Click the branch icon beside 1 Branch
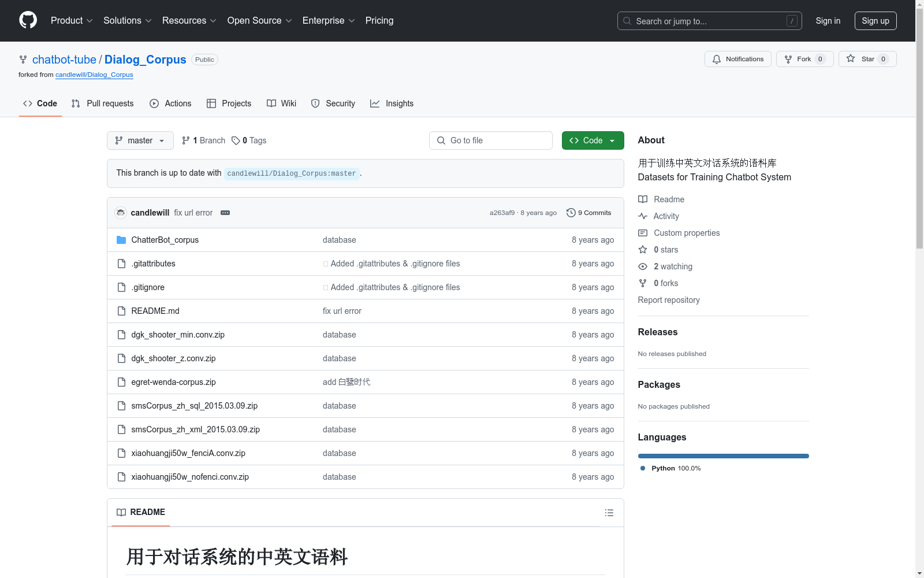The height and width of the screenshot is (578, 924). tap(186, 140)
